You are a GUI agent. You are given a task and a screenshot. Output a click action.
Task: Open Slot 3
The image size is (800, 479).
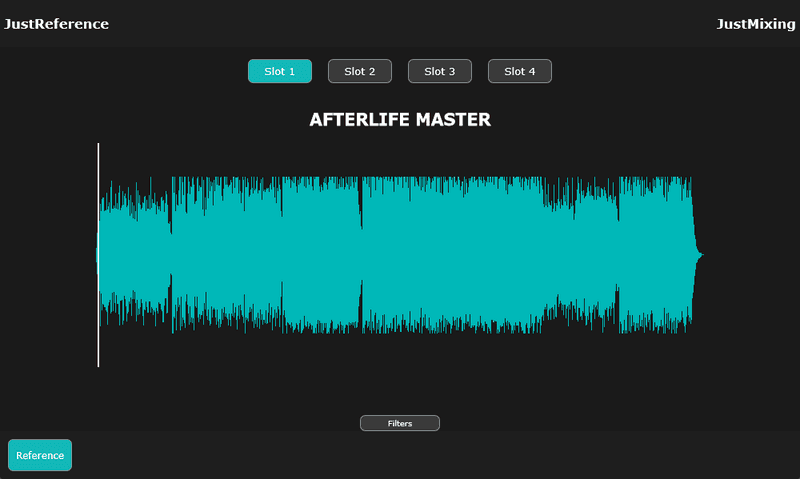coord(440,71)
